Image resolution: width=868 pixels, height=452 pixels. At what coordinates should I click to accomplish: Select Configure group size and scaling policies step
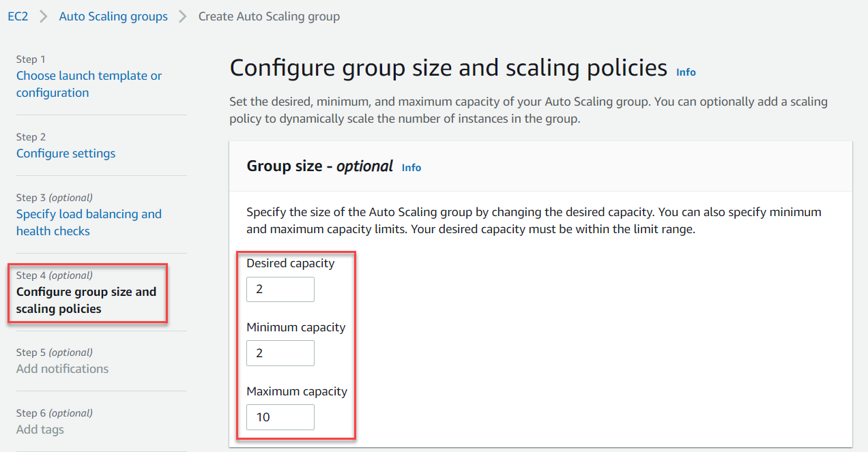pos(86,300)
